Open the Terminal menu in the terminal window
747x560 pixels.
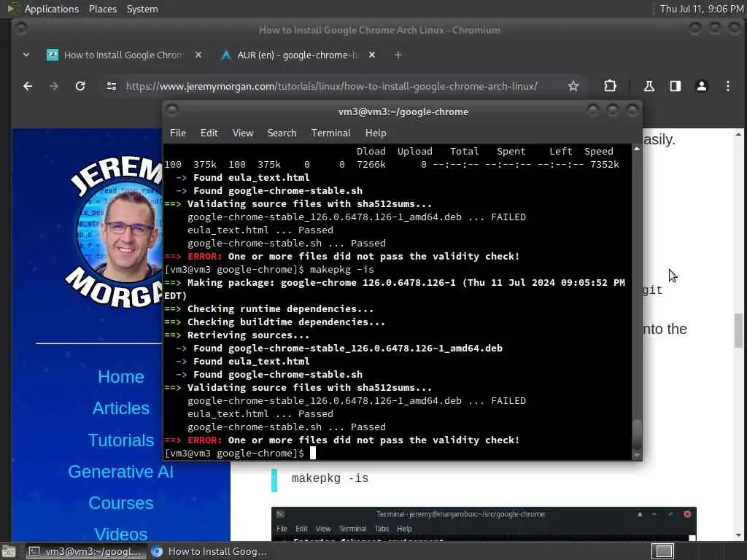pyautogui.click(x=330, y=133)
